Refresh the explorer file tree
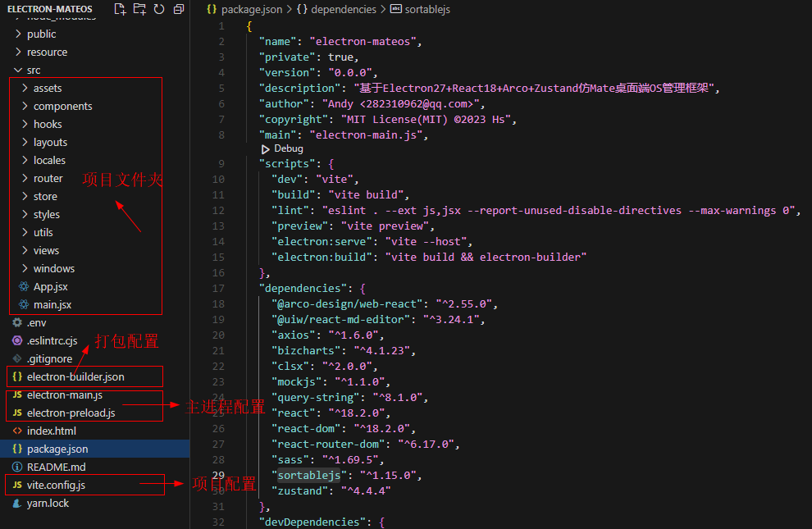Image resolution: width=812 pixels, height=529 pixels. click(158, 9)
